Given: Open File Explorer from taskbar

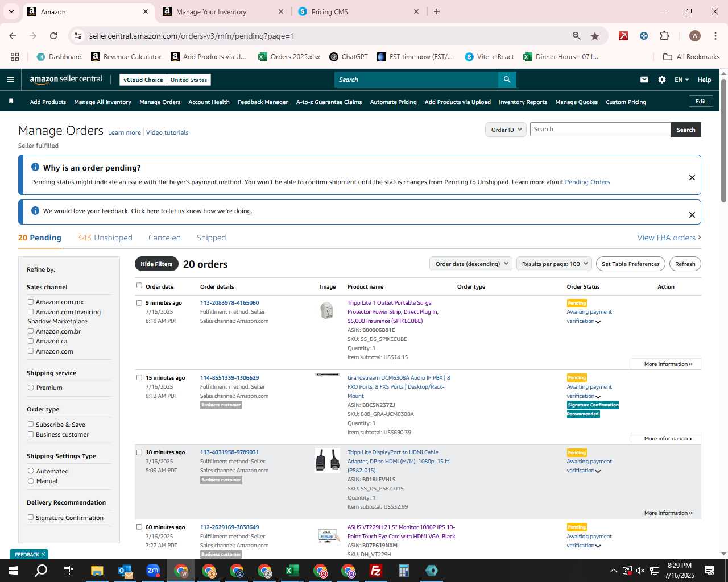Looking at the screenshot, I should tap(97, 571).
